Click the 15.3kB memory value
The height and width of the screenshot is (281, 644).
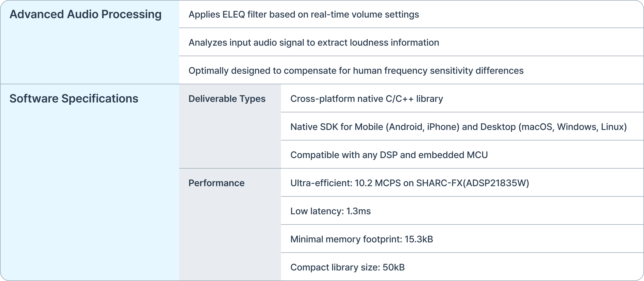418,239
